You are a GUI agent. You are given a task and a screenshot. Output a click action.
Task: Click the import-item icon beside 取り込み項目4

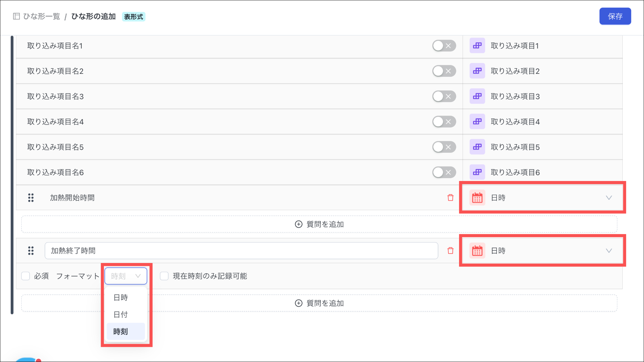click(477, 122)
